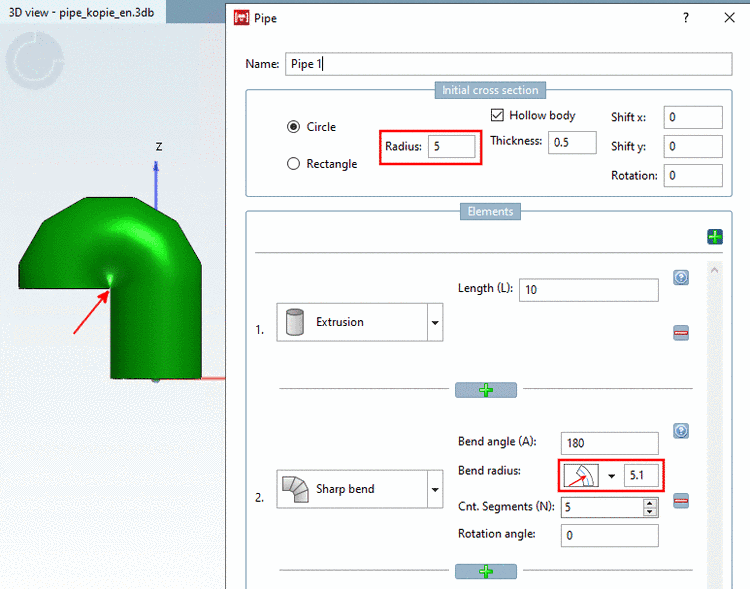750x589 pixels.
Task: Click the Bend angle (A) input field
Action: point(609,443)
